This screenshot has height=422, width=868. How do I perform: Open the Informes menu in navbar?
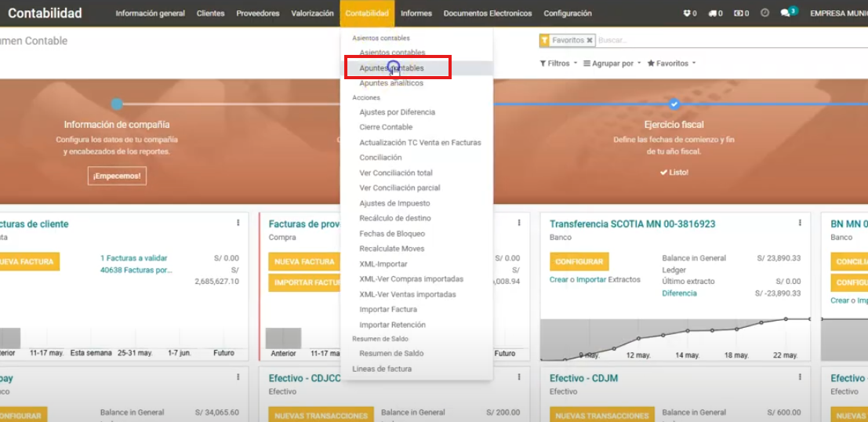[416, 13]
